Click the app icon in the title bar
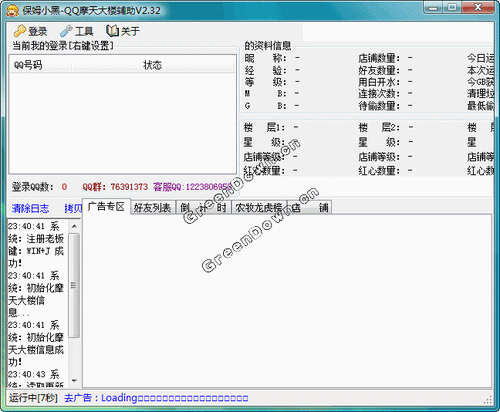The height and width of the screenshot is (412, 500). coord(13,11)
